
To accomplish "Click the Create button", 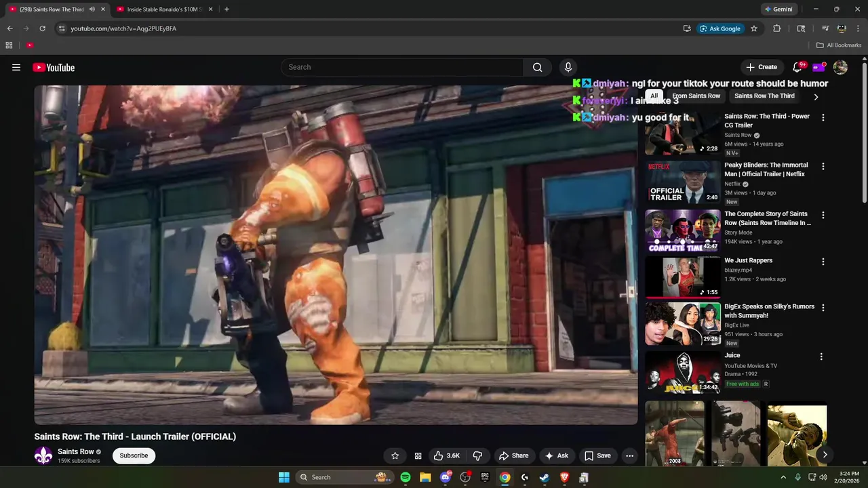I will (762, 67).
